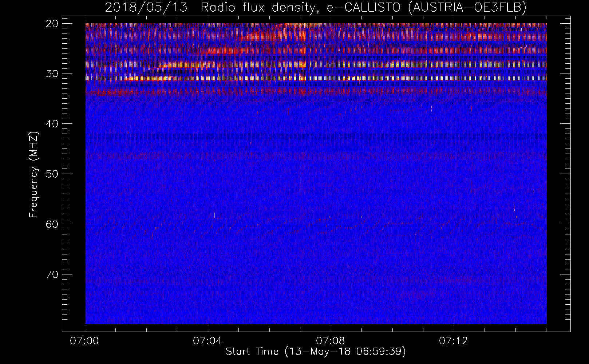Click the 40 frequency tick label

coord(52,124)
